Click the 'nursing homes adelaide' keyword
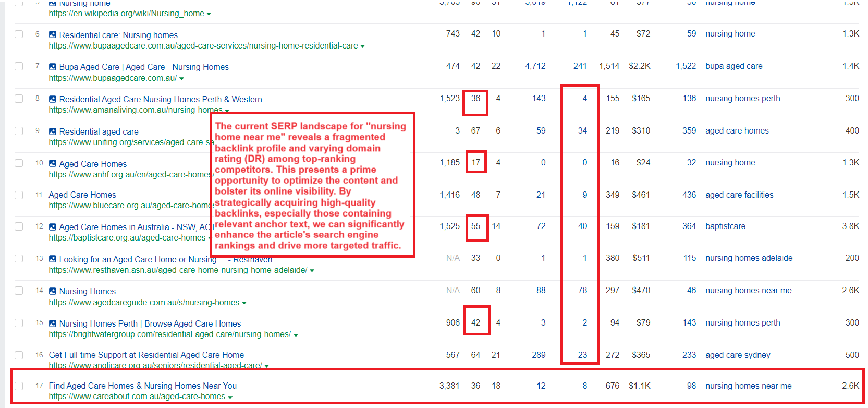868x408 pixels. coord(749,258)
